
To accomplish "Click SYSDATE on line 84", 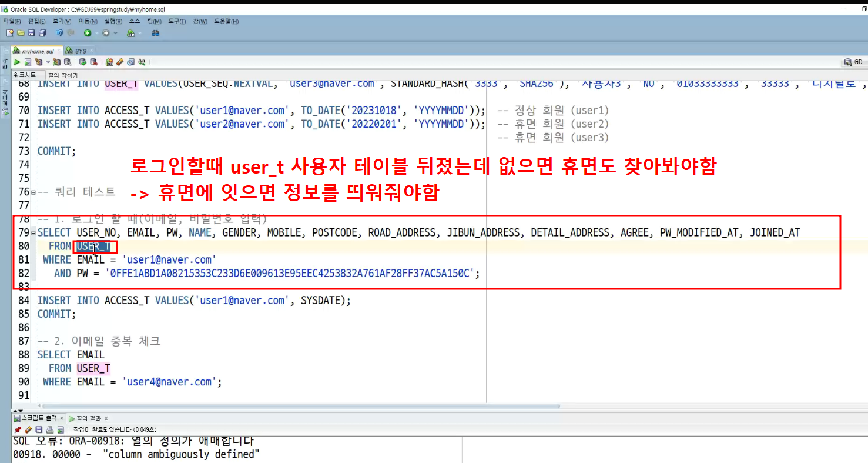I will 323,301.
